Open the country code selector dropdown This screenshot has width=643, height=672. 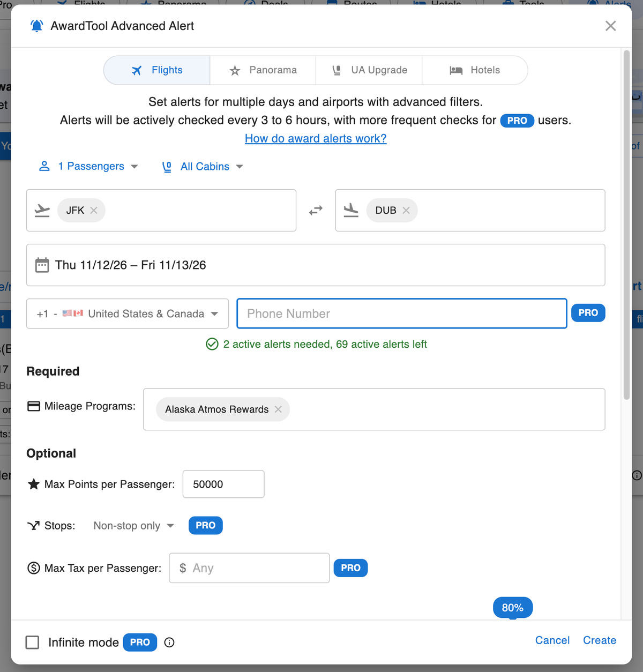point(127,313)
